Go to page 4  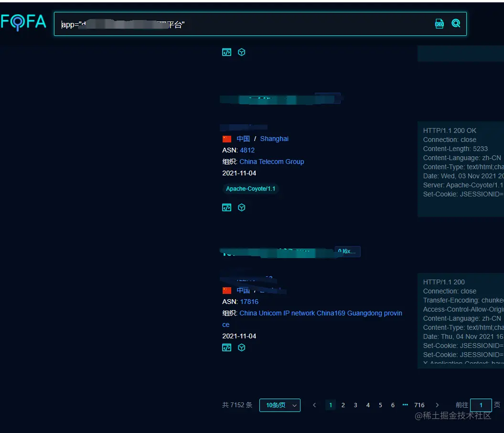tap(368, 405)
